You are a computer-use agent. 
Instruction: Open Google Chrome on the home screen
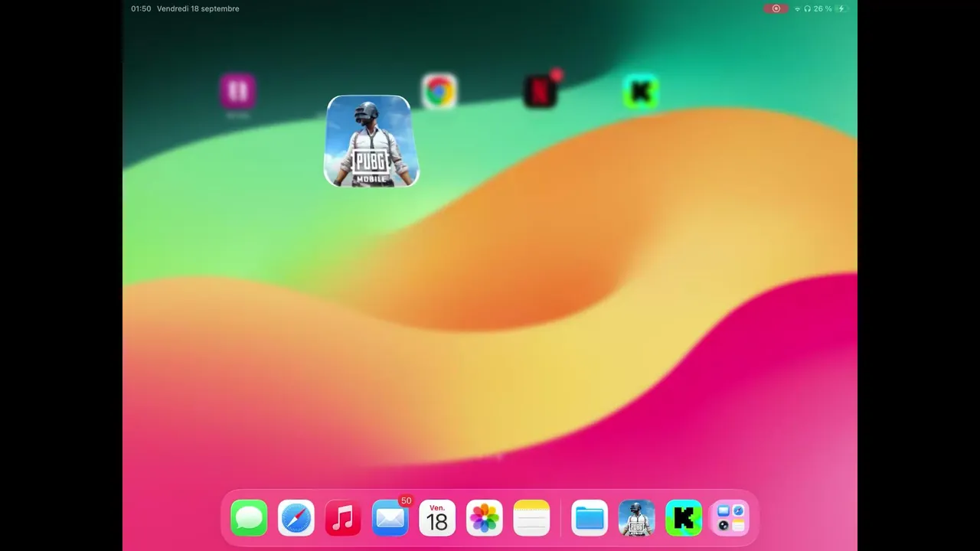(439, 92)
